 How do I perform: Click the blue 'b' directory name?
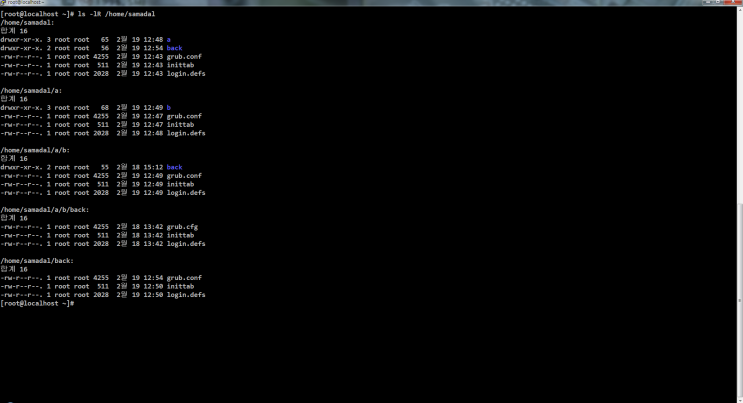169,108
